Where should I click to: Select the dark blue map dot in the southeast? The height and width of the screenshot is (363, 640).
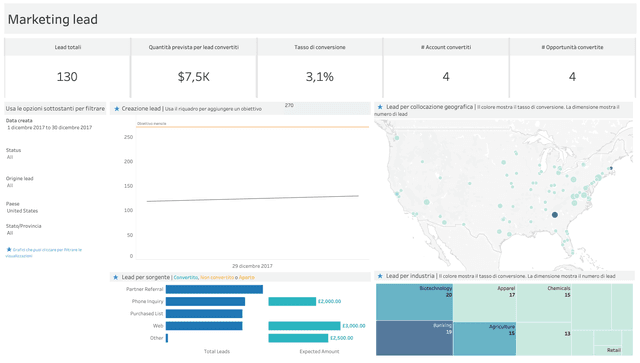[555, 215]
